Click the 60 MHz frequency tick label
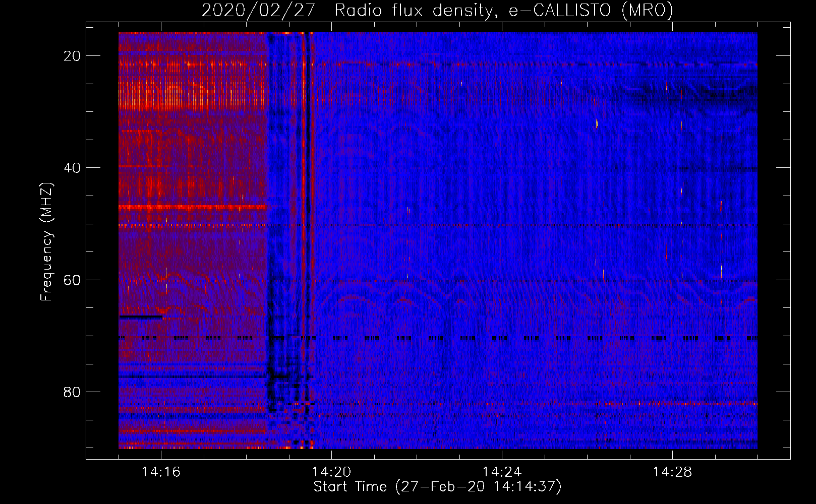The width and height of the screenshot is (816, 504). (72, 280)
